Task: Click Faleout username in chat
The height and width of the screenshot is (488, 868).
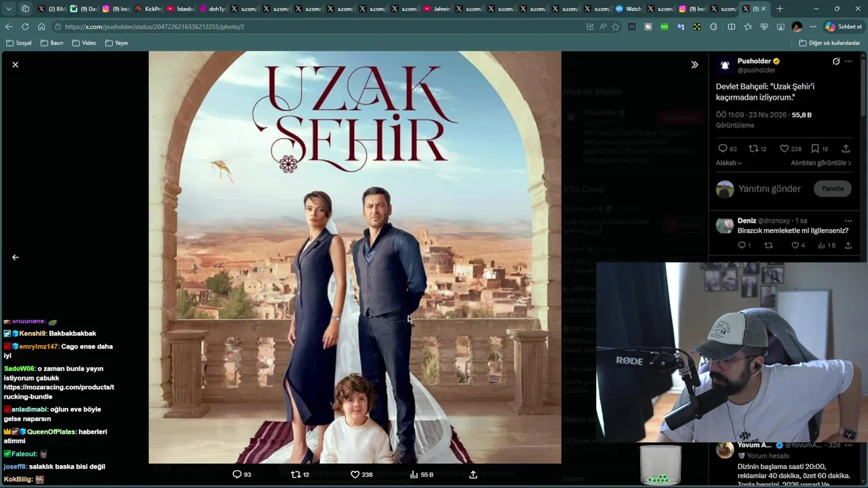Action: point(25,454)
